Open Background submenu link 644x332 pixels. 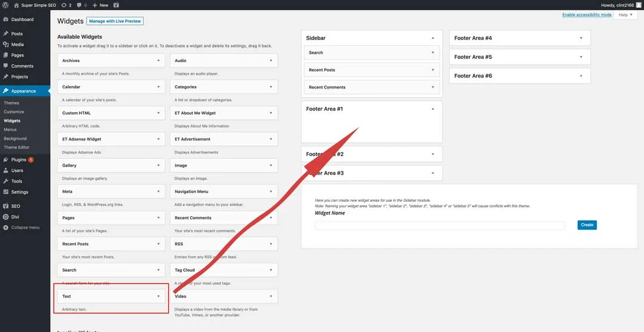pyautogui.click(x=15, y=139)
